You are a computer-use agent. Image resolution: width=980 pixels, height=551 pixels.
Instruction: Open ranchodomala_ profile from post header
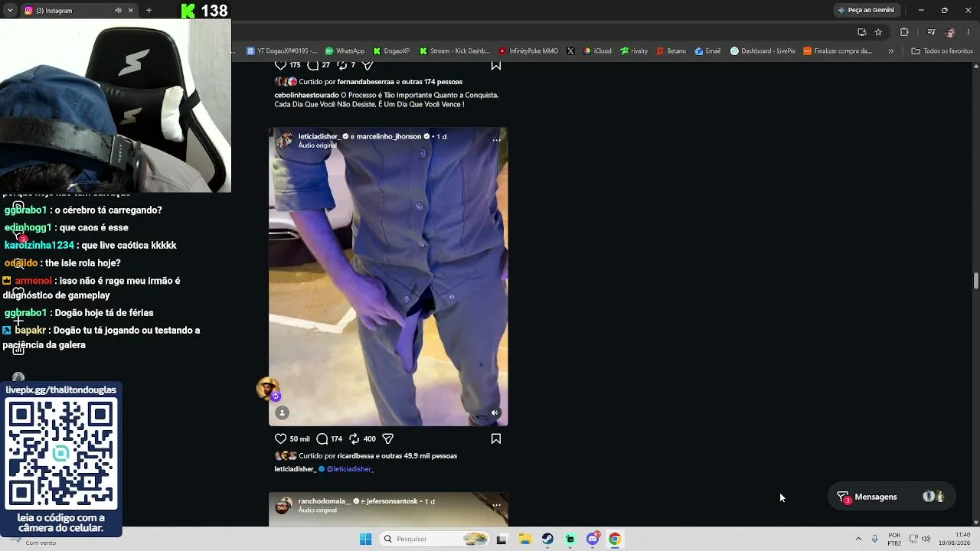tap(324, 501)
